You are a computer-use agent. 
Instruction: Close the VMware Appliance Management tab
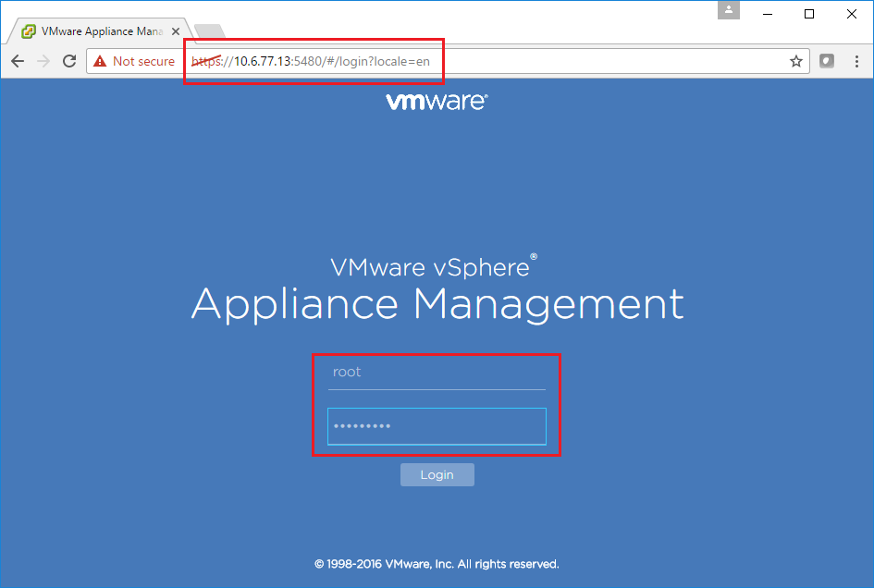pos(176,31)
